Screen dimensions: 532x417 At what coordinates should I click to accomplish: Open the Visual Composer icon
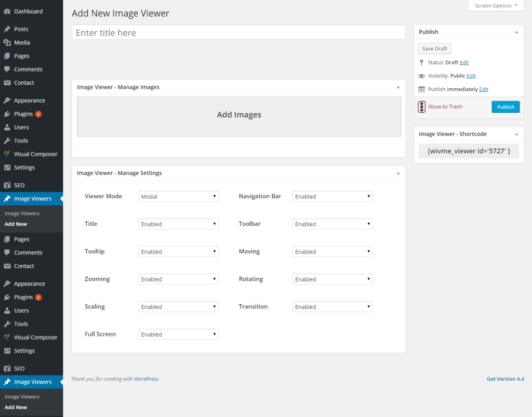pyautogui.click(x=7, y=154)
